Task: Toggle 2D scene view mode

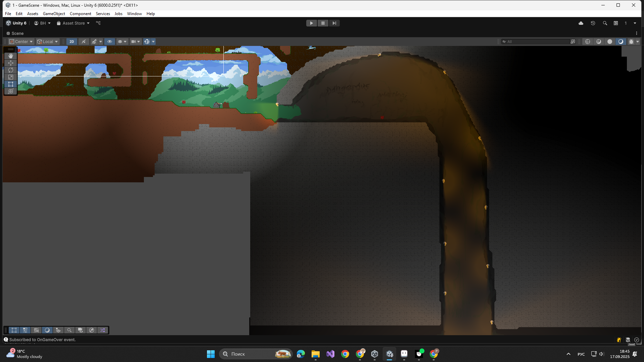Action: (x=71, y=42)
